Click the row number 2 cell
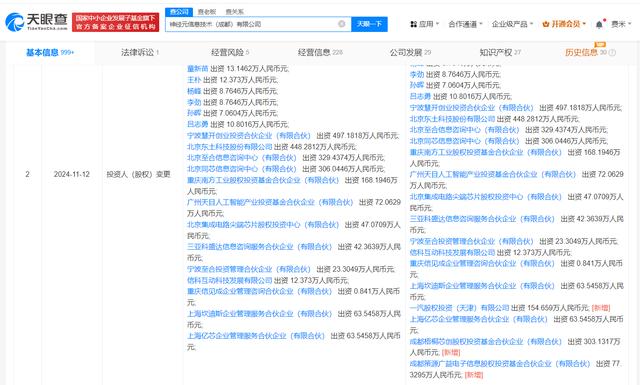This screenshot has height=385, width=640. pyautogui.click(x=27, y=174)
